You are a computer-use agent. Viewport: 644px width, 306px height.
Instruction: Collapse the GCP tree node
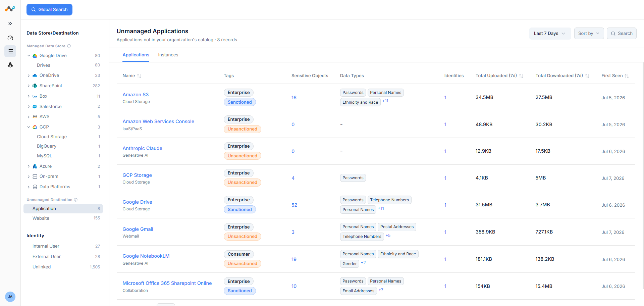pyautogui.click(x=29, y=127)
